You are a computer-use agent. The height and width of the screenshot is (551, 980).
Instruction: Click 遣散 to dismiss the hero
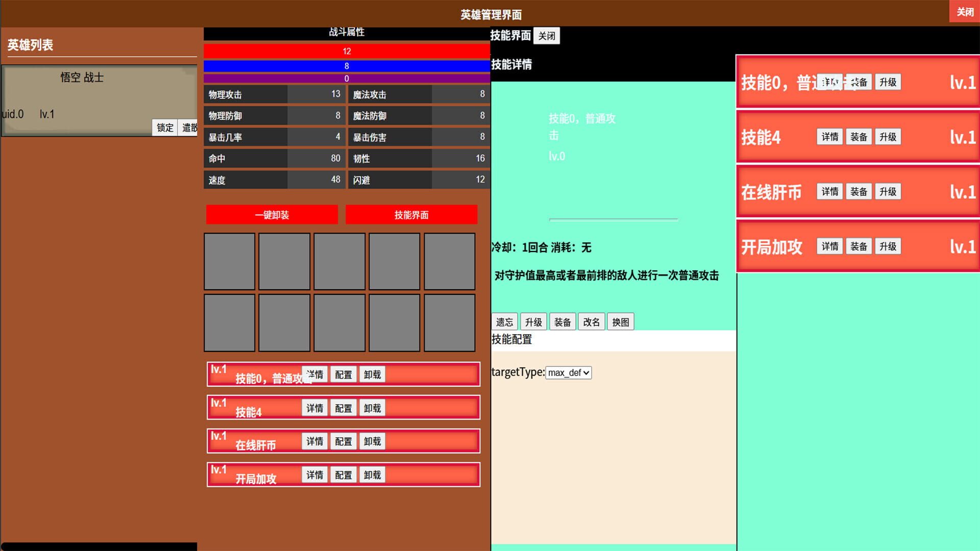point(189,128)
